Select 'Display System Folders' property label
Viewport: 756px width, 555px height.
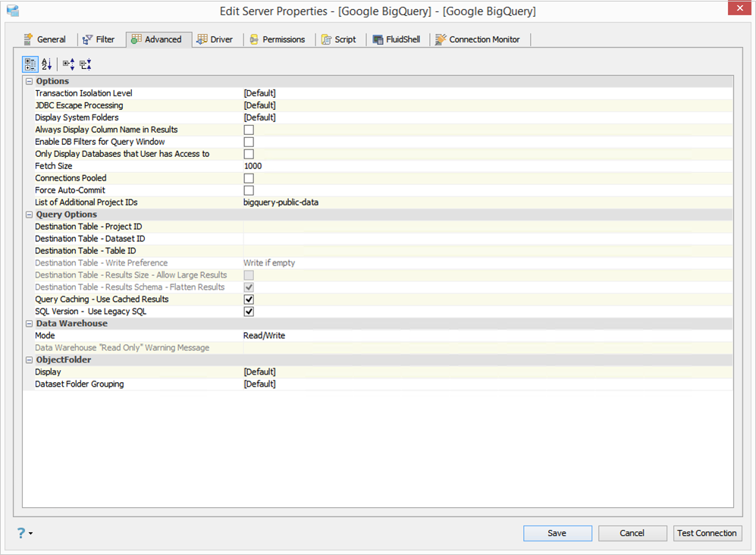(x=77, y=118)
